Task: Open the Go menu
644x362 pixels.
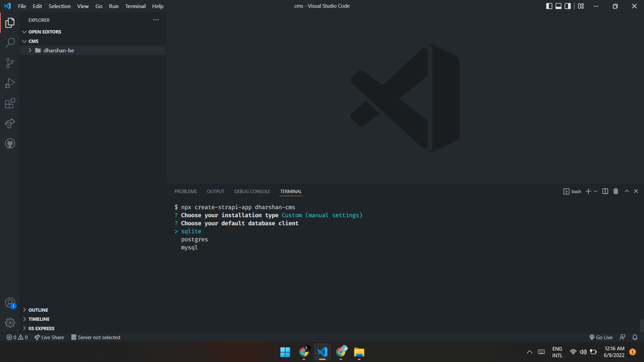Action: [x=99, y=6]
